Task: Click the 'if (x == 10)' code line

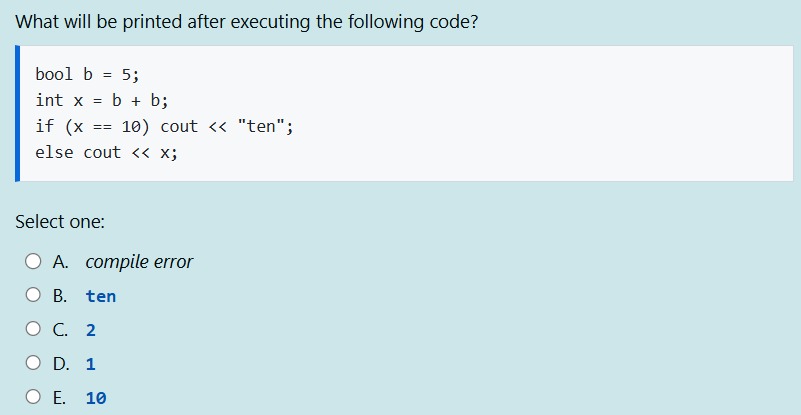Action: click(164, 127)
